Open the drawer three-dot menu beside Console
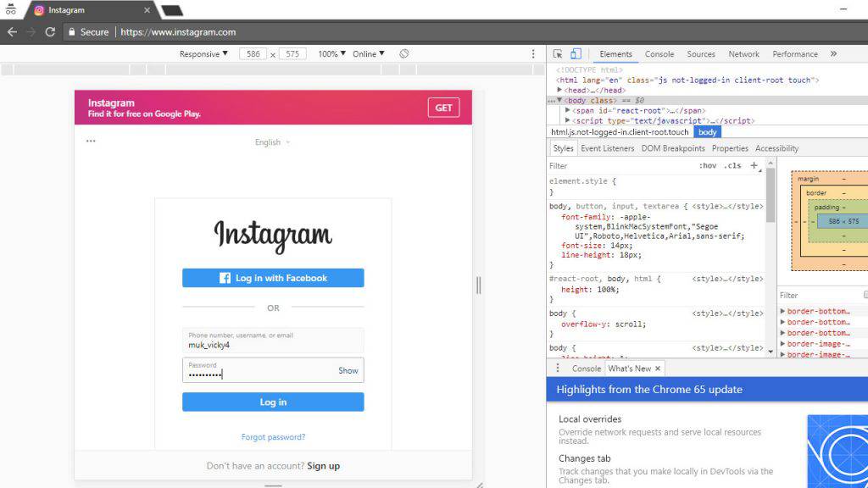This screenshot has width=868, height=488. (557, 369)
